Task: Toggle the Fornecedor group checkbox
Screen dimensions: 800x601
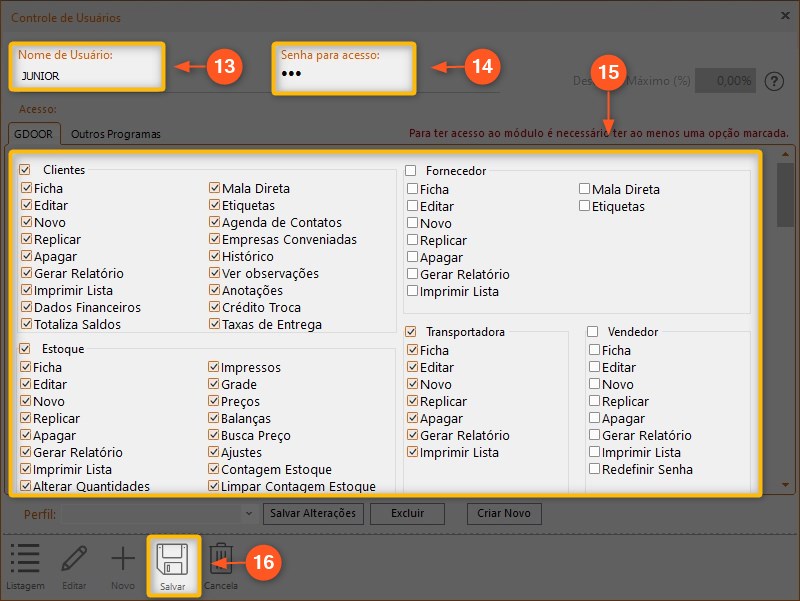Action: click(411, 171)
